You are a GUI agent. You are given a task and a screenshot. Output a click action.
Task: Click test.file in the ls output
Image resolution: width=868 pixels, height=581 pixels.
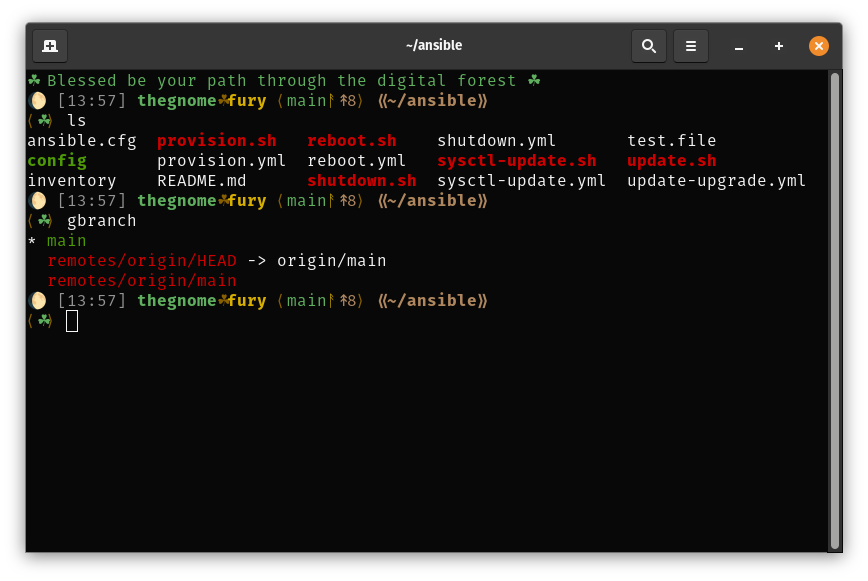[671, 141]
